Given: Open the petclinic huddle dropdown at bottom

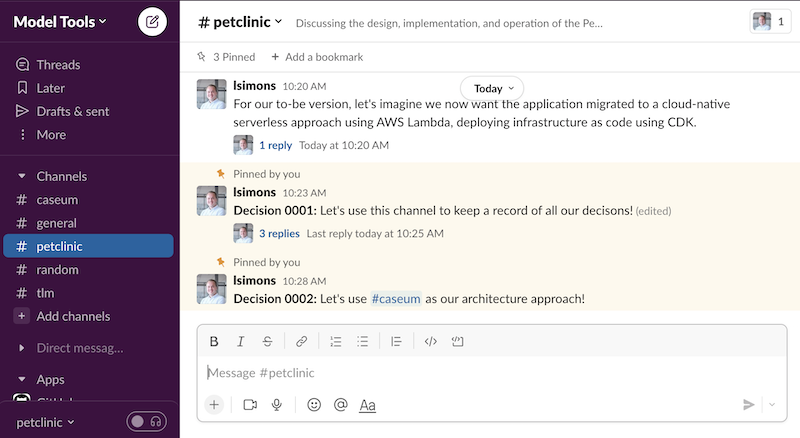Looking at the screenshot, I should point(45,423).
